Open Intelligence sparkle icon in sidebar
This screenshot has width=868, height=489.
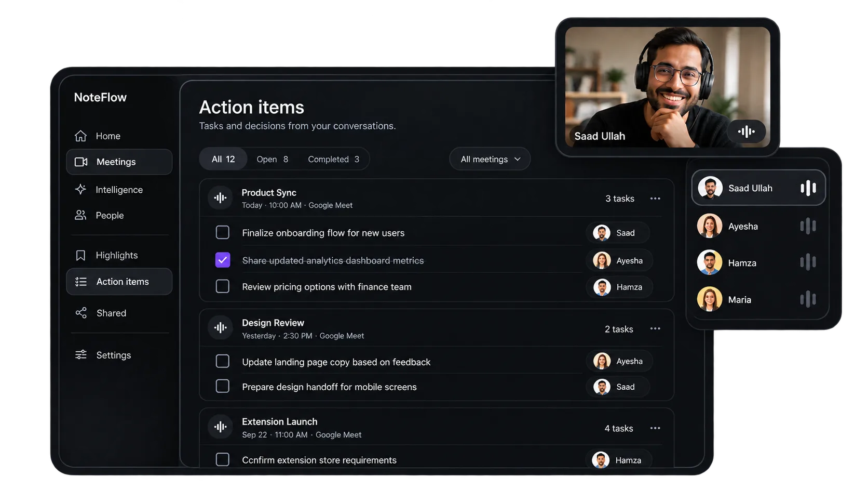80,190
